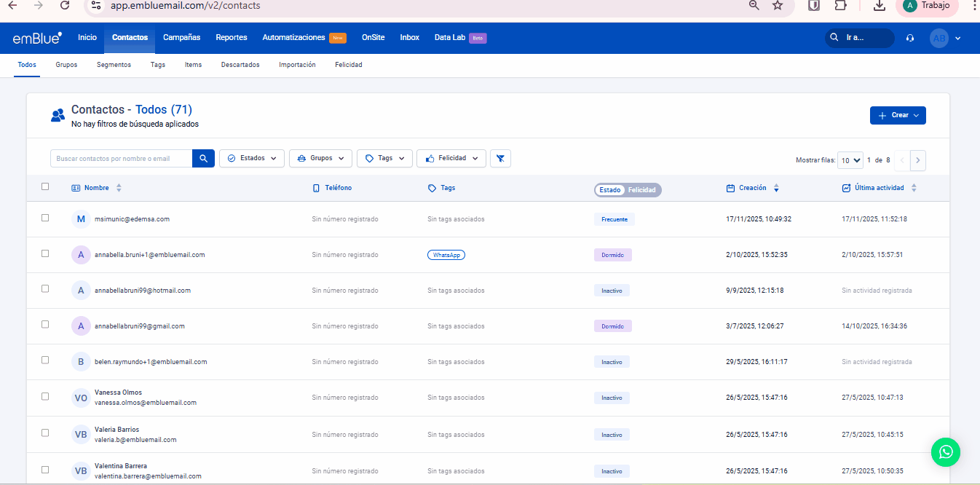Screen dimensions: 980x485
Task: Go to next page arrow
Action: (x=918, y=160)
